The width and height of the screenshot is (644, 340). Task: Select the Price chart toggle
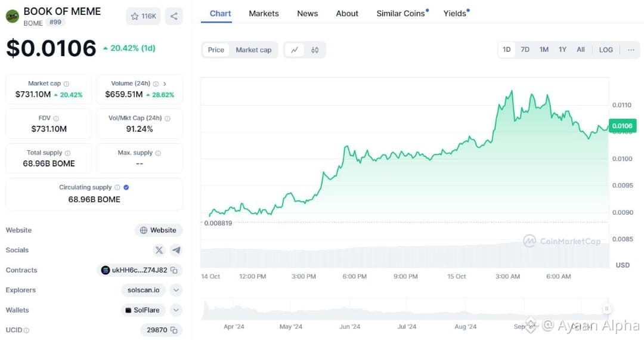[x=216, y=50]
